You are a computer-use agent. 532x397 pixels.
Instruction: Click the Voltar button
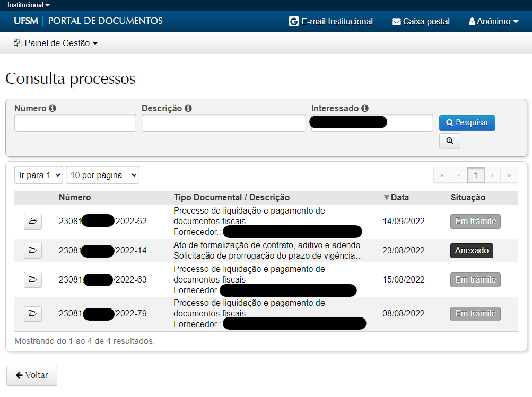[32, 375]
